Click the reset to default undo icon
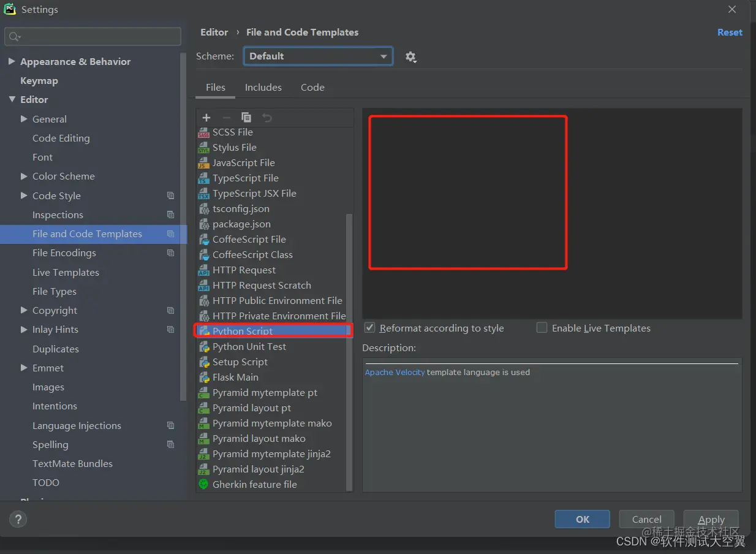The height and width of the screenshot is (554, 756). coord(266,118)
